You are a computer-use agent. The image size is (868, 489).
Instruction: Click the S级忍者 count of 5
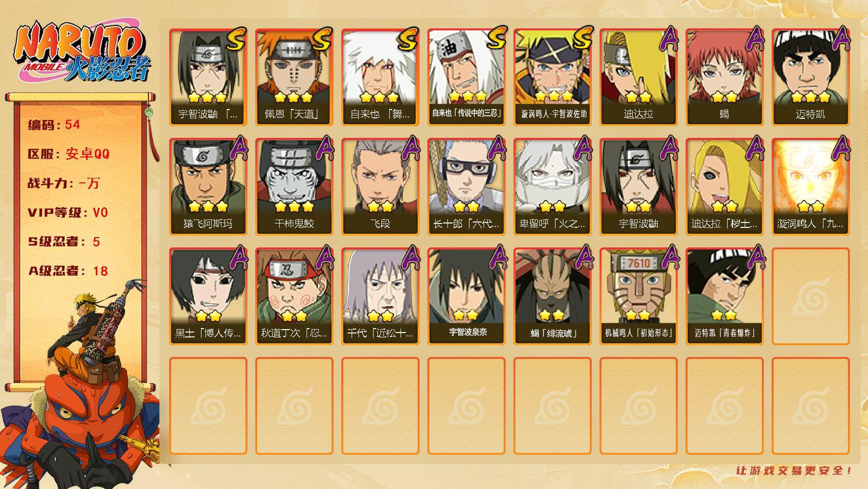[96, 242]
